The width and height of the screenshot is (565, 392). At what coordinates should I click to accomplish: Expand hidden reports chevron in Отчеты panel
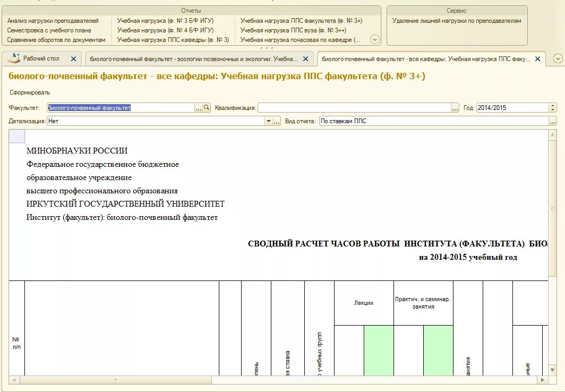375,38
